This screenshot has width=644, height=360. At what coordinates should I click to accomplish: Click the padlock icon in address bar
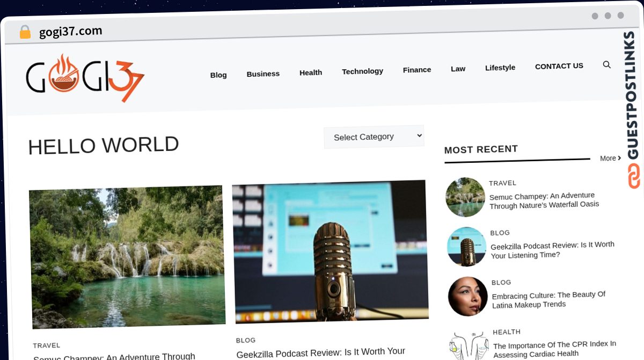pyautogui.click(x=25, y=32)
